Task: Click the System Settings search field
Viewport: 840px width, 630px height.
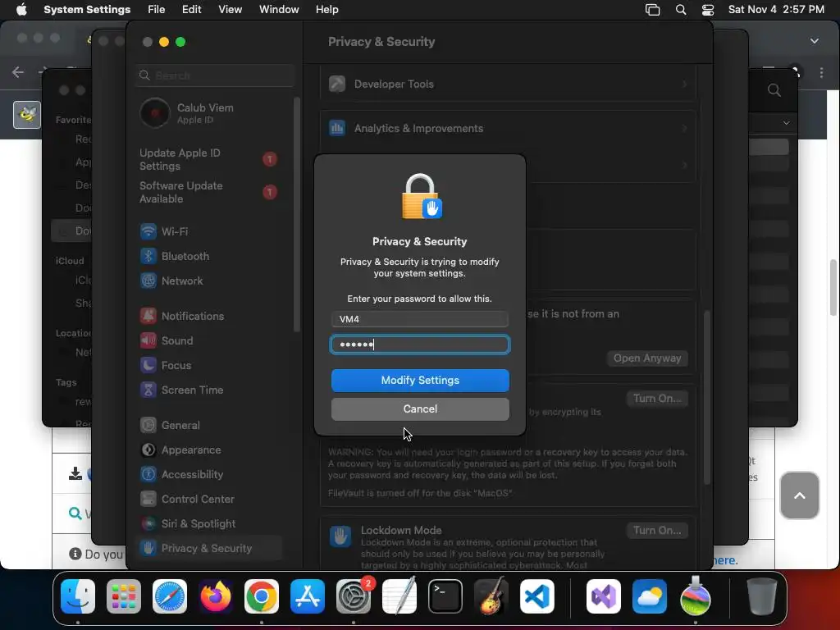Action: (216, 75)
